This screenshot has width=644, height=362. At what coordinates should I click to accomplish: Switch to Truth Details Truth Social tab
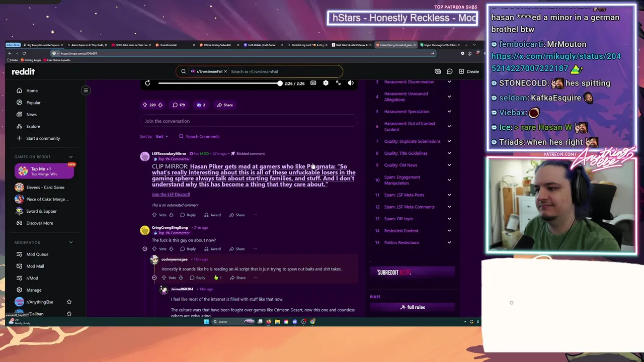pos(262,45)
